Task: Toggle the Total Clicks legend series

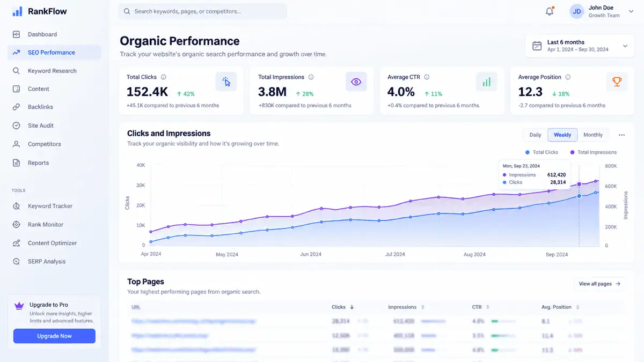Action: [542, 152]
